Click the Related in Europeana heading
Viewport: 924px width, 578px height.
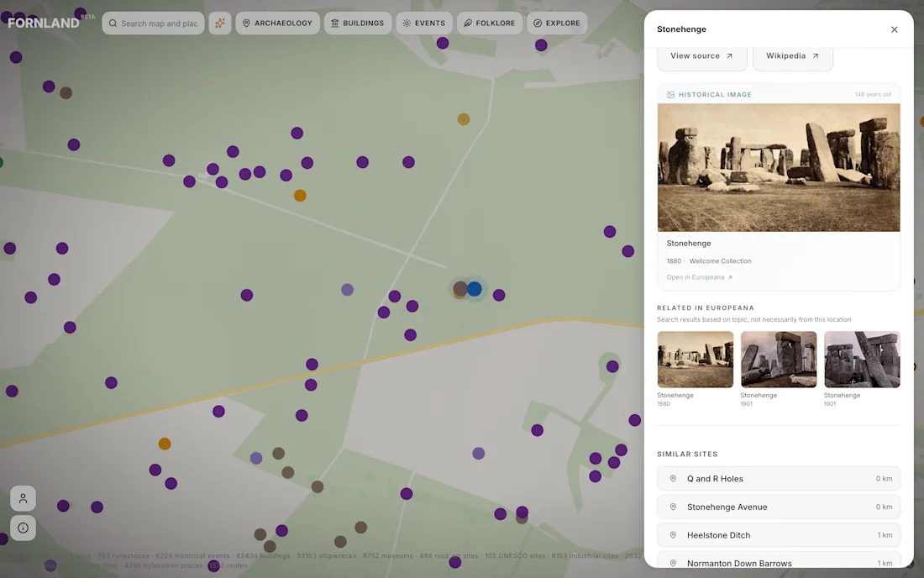tap(706, 307)
